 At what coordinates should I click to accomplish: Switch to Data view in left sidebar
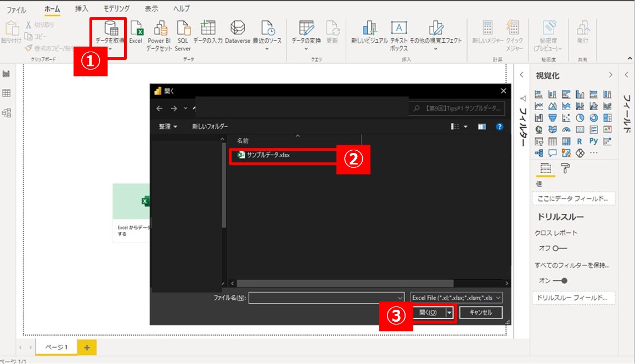7,93
